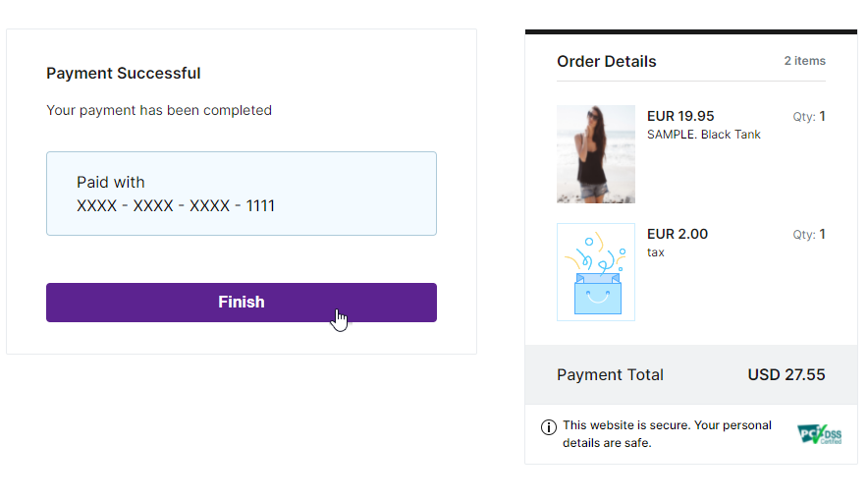Click the info icon beside the security notice
The width and height of the screenshot is (868, 501).
[x=549, y=427]
